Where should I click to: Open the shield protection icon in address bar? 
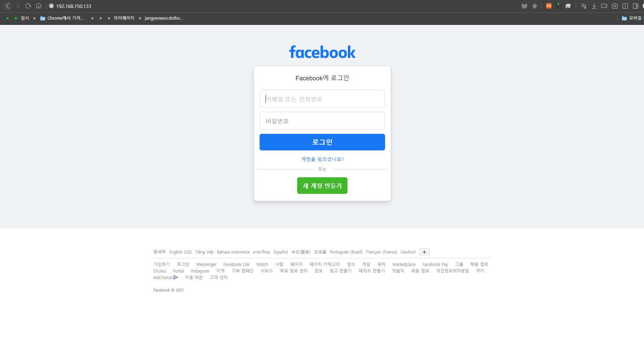point(524,6)
